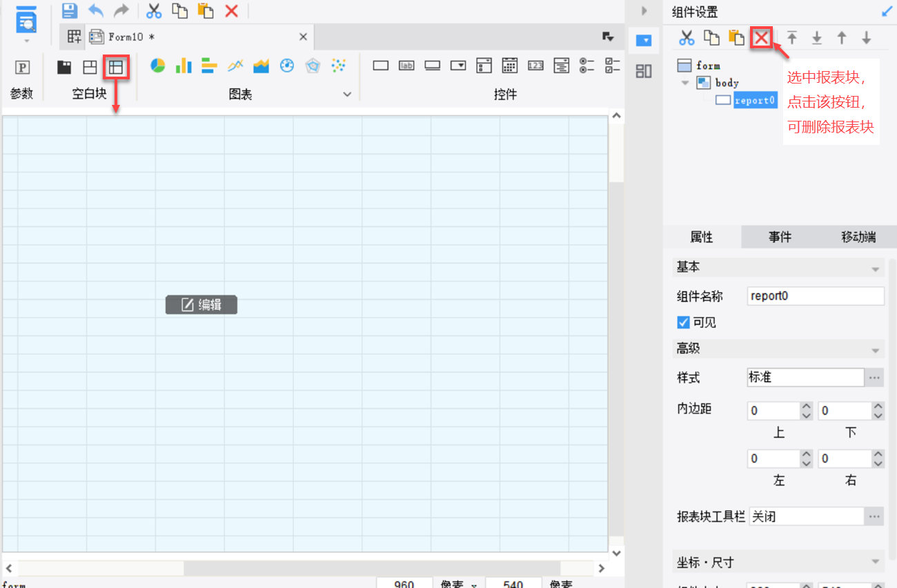Viewport: 897px width, 588px height.
Task: Click the ellipsis button next to 样式
Action: point(874,378)
